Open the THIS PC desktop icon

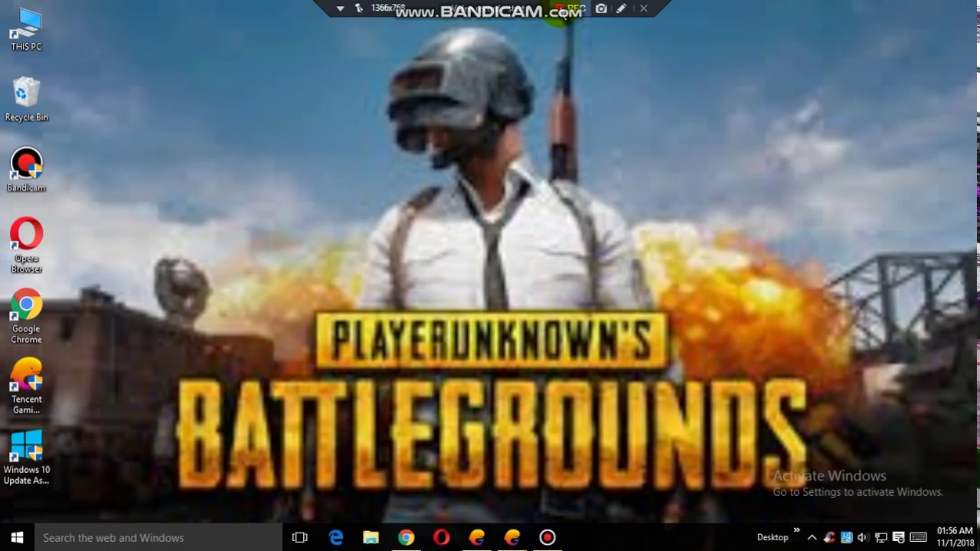pos(26,29)
